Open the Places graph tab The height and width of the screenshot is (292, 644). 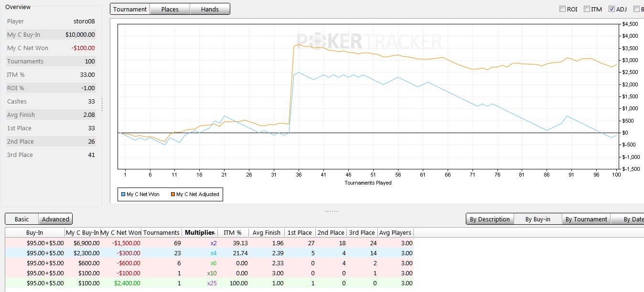click(170, 9)
